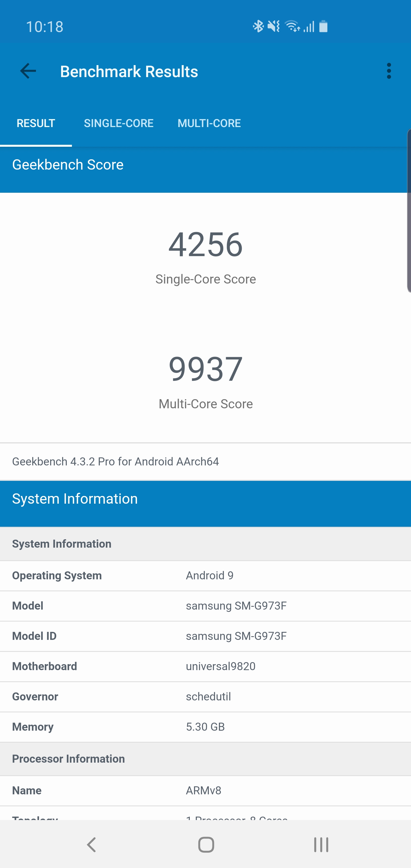Select the RESULT tab
Screen dimensions: 411x868
(36, 123)
